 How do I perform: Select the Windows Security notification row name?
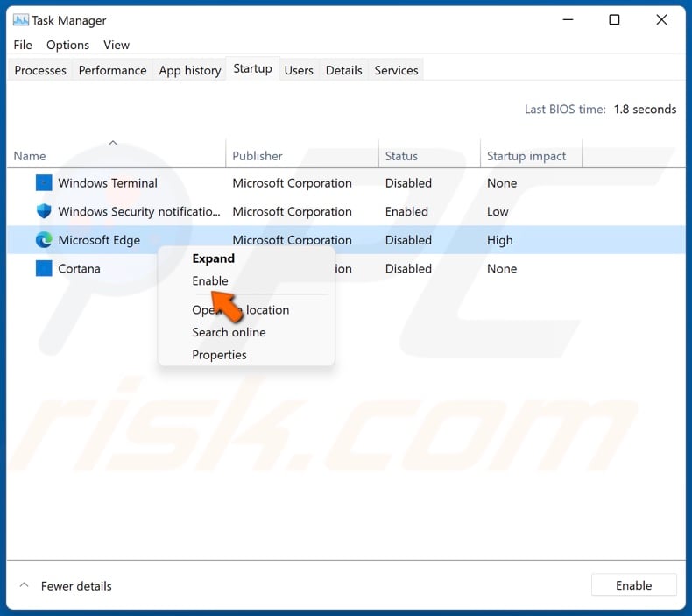click(139, 211)
